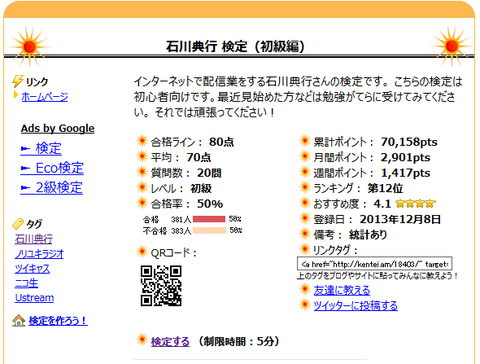The height and width of the screenshot is (364, 480).
Task: Click the sun icon beside ツイッターに投稿する
Action: click(305, 305)
